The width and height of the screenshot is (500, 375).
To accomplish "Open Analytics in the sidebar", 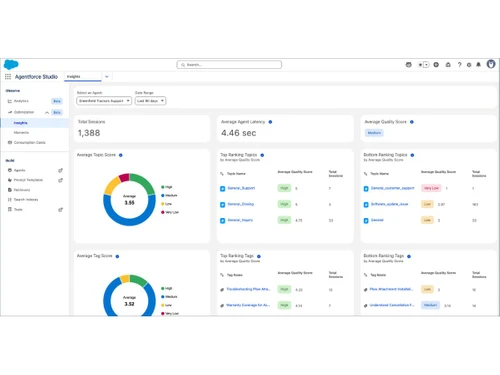I will 21,101.
